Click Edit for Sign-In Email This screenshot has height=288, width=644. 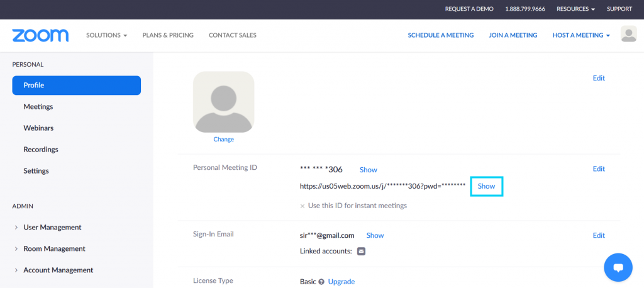599,235
